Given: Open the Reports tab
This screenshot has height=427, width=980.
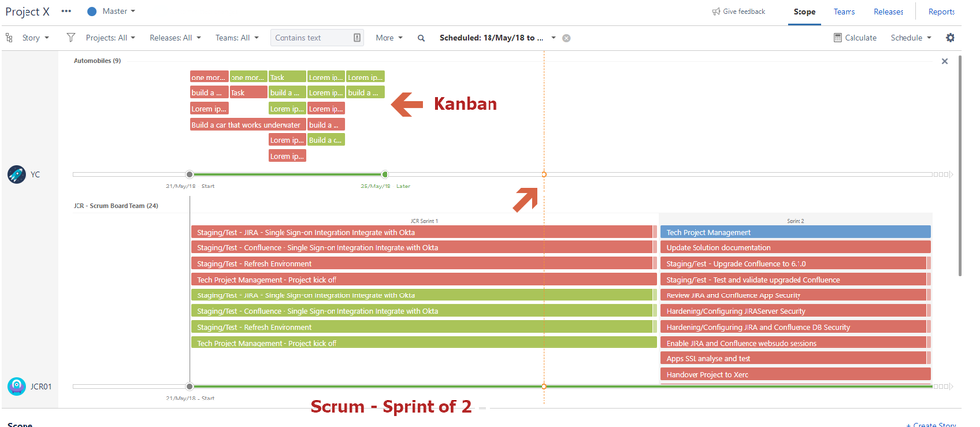Looking at the screenshot, I should coord(941,11).
